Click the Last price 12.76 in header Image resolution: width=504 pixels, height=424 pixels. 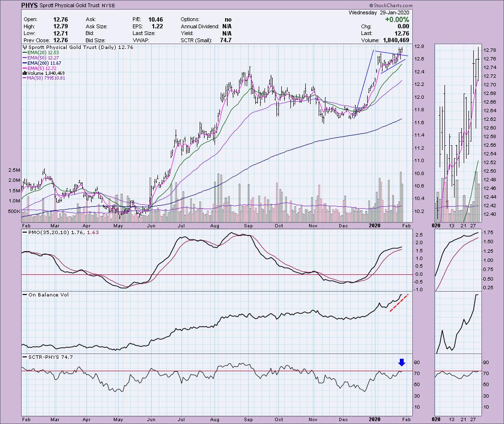pyautogui.click(x=402, y=34)
